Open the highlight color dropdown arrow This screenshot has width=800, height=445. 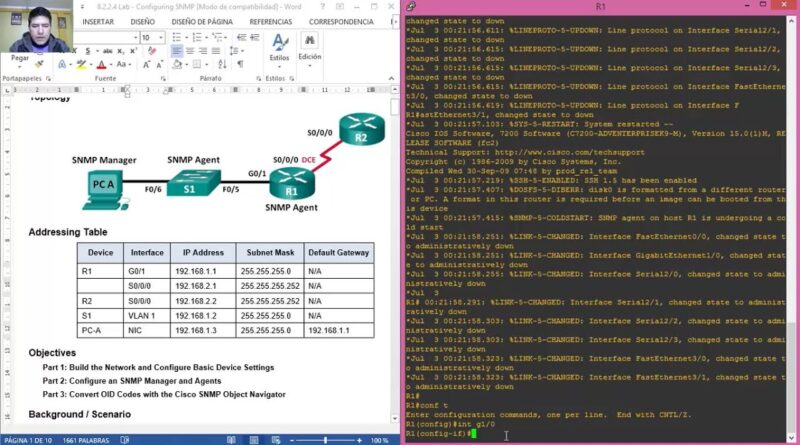coord(90,64)
